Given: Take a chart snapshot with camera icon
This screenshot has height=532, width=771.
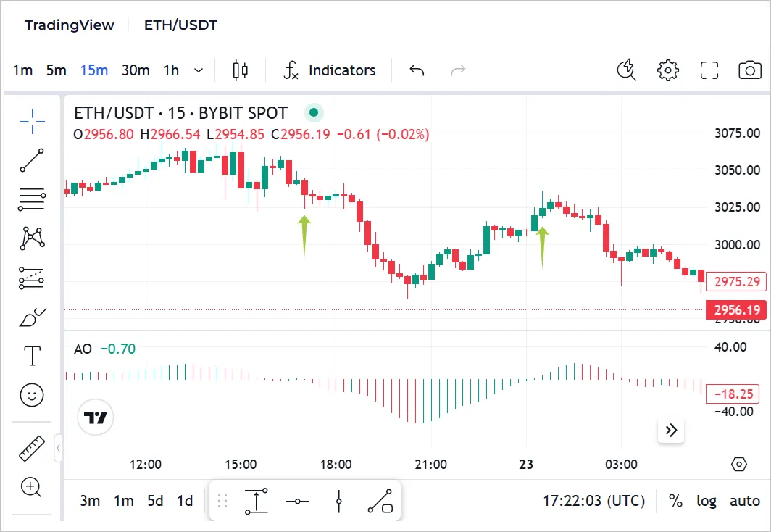Looking at the screenshot, I should pos(749,70).
